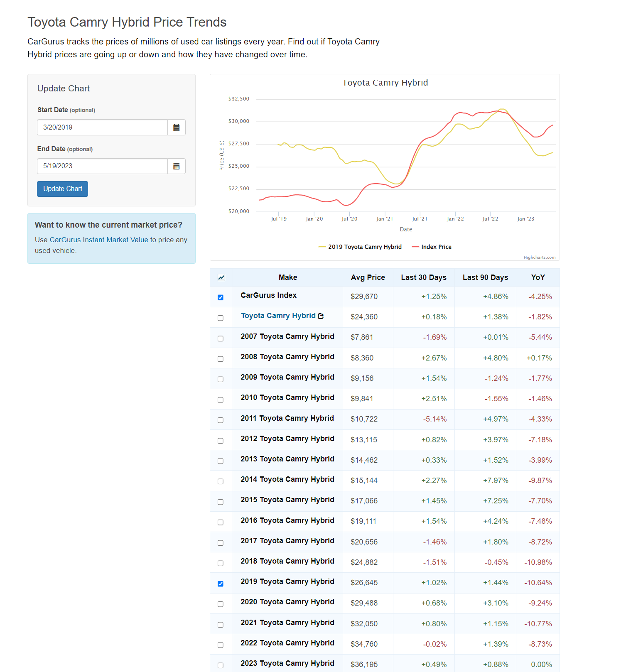This screenshot has height=672, width=626.
Task: Open the End Date calendar picker
Action: point(177,166)
